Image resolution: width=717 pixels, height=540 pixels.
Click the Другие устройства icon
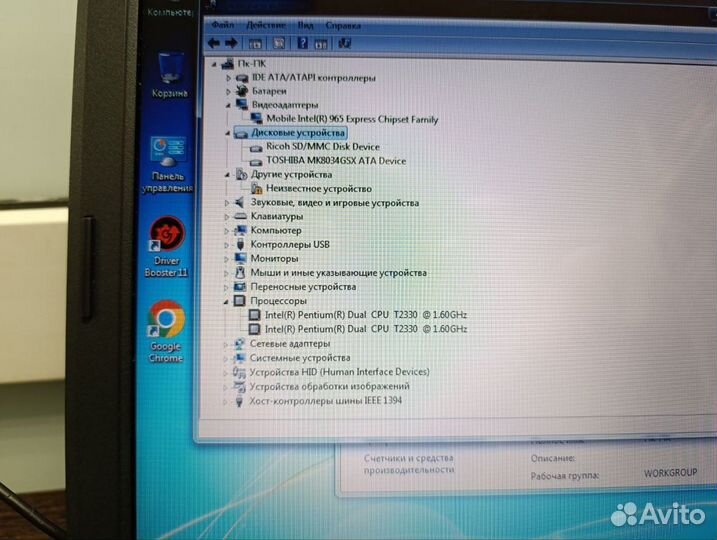click(241, 174)
